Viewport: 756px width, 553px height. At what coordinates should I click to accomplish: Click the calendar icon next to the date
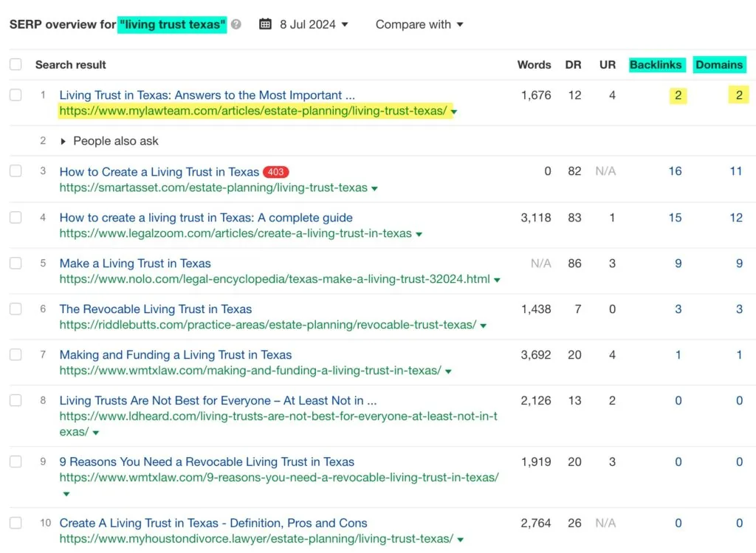266,24
